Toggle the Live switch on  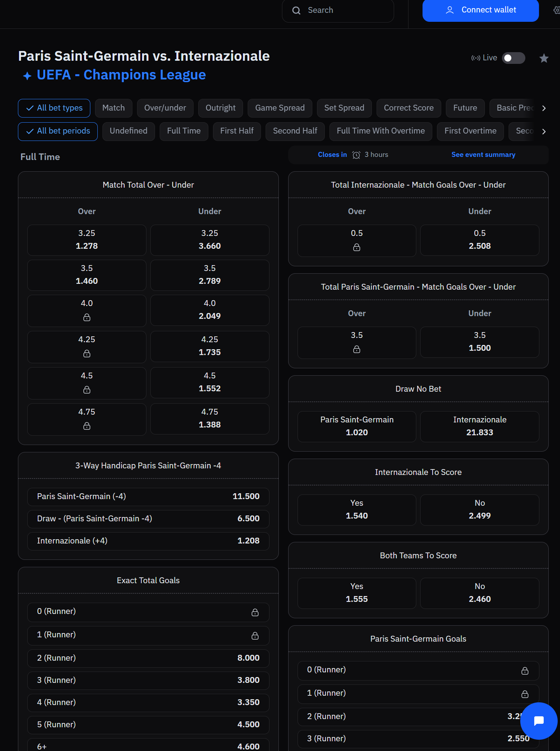513,58
